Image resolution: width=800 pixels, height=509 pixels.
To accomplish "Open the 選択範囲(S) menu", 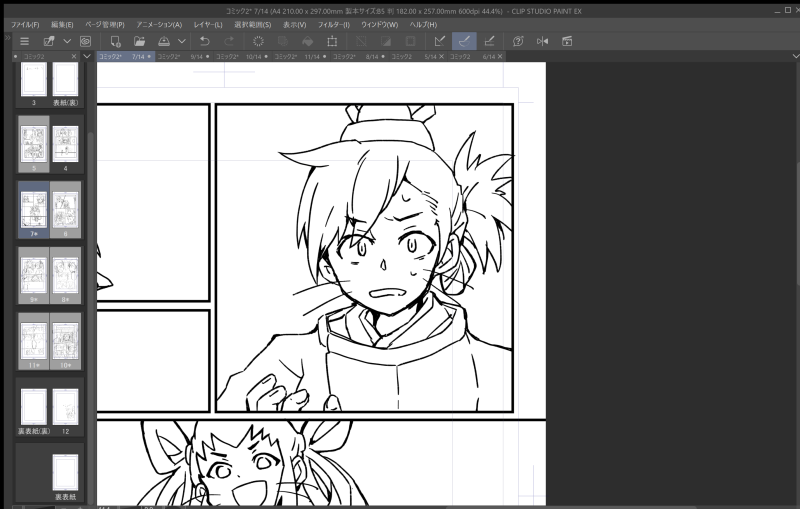I will (253, 24).
